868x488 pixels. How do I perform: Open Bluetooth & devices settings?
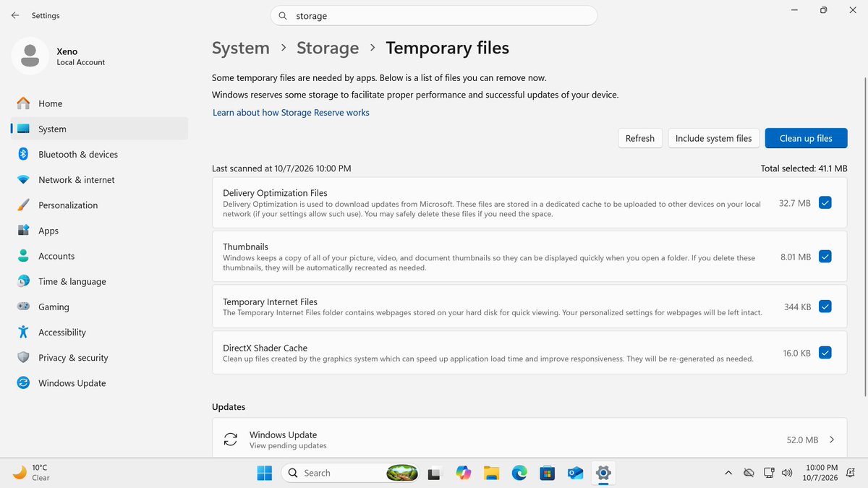tap(99, 154)
